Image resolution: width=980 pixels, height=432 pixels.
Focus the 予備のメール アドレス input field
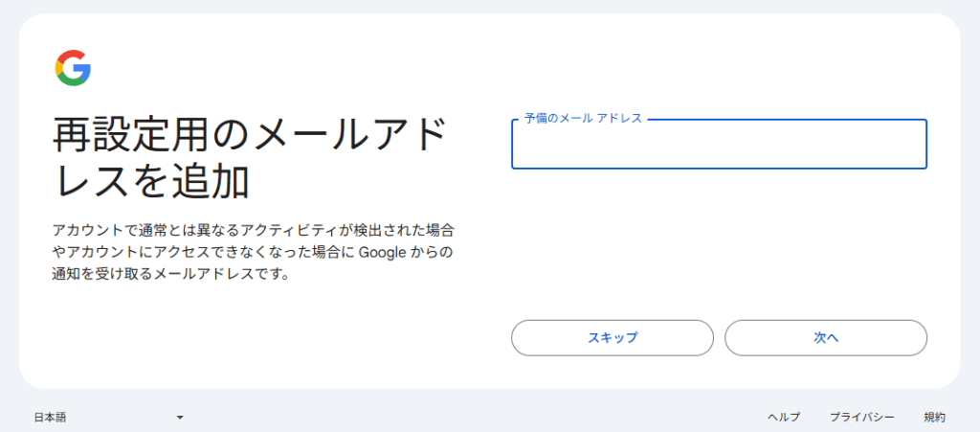click(x=719, y=146)
